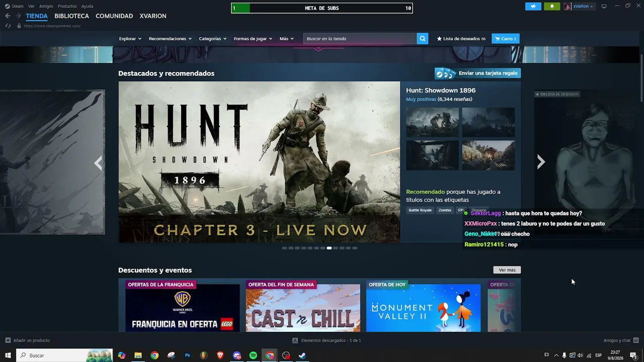Screen dimensions: 644x362
Task: Reload the store page
Action: point(8,26)
